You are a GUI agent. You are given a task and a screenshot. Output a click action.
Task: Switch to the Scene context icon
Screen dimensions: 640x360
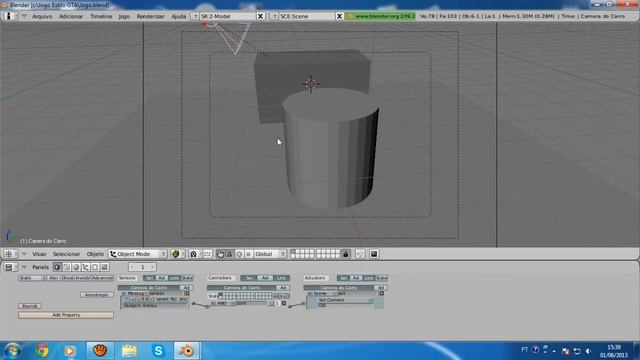[104, 267]
